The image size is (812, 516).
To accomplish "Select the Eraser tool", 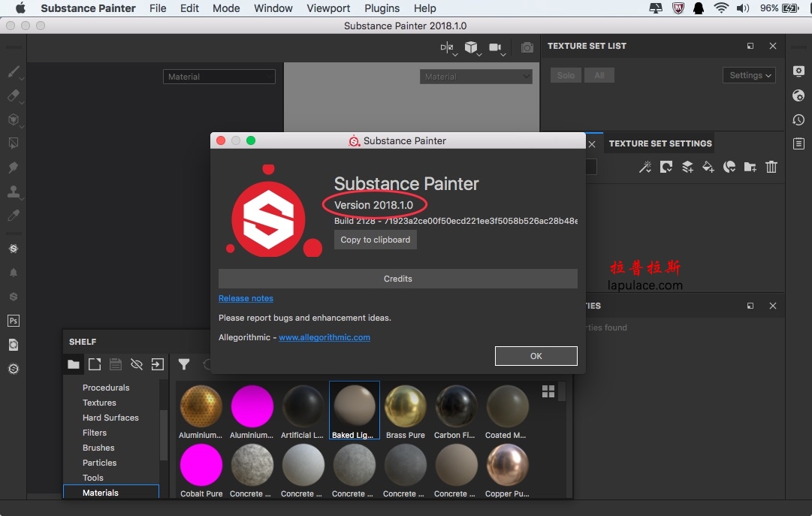I will 14,95.
